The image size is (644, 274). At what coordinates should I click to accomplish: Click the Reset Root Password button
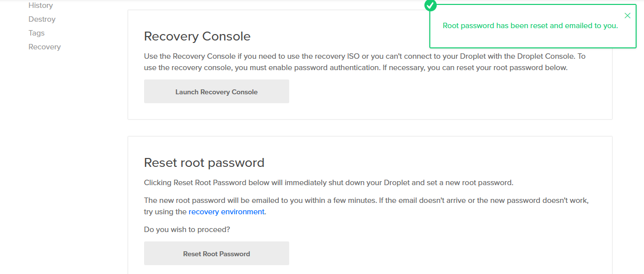(216, 254)
